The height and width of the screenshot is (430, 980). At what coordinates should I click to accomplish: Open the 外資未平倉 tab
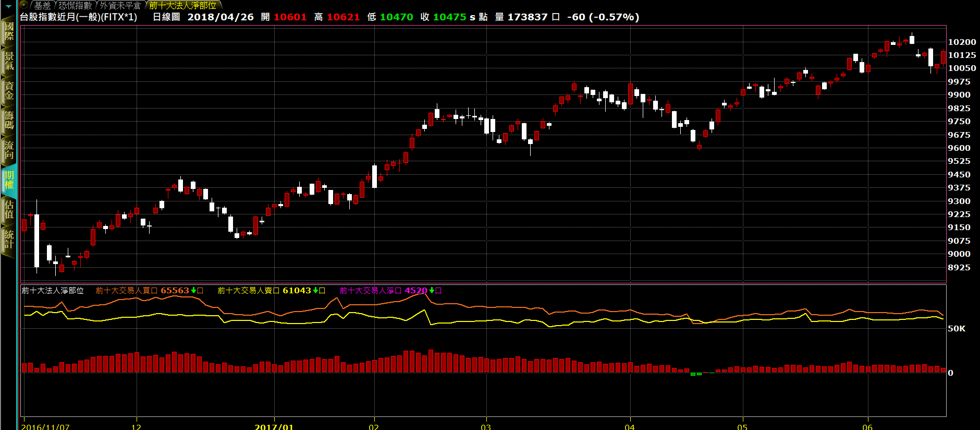pos(120,5)
